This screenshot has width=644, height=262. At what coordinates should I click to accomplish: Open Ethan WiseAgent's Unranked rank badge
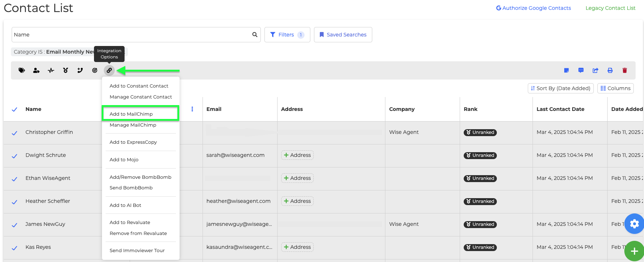click(480, 178)
